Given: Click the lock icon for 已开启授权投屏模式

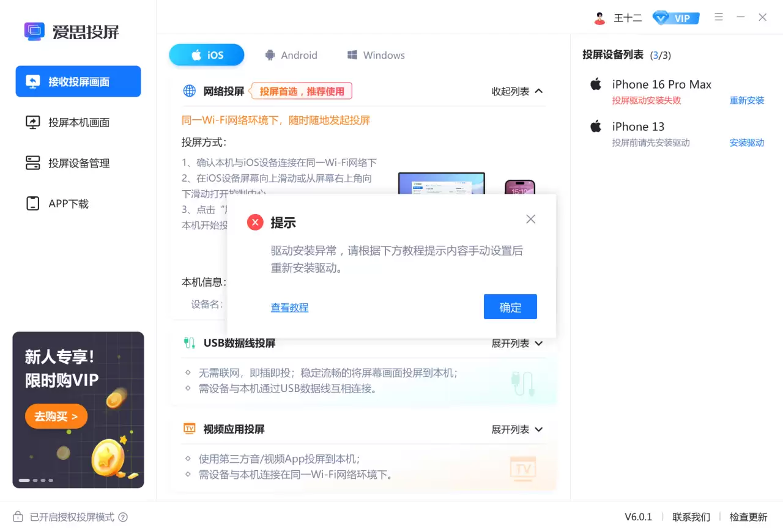Looking at the screenshot, I should coord(18,517).
